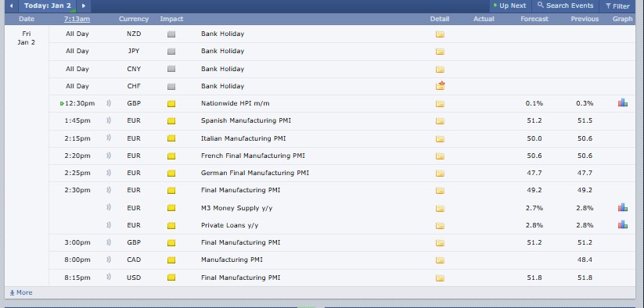
Task: Open starred detail folder for CHF Bank Holiday
Action: tap(441, 86)
